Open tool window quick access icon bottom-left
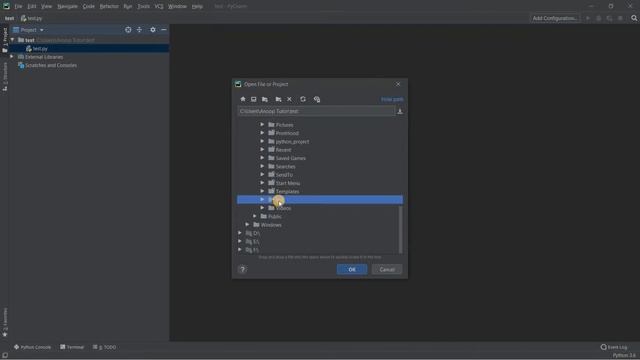 [5, 356]
